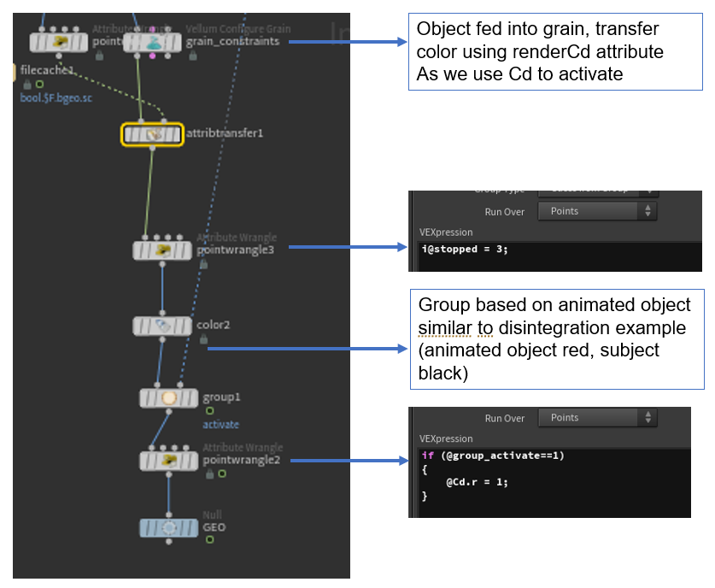Click the output connector below attribtransfer1
The image size is (715, 588).
(x=153, y=148)
